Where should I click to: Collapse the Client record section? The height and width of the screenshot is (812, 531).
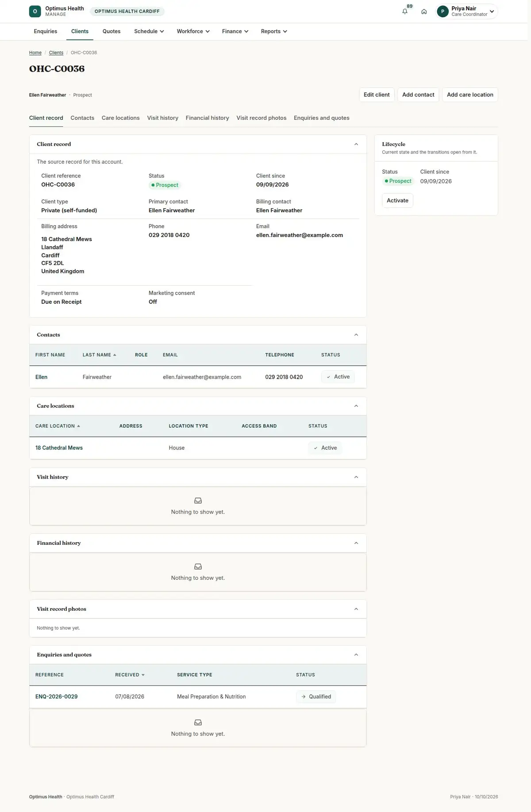point(356,144)
